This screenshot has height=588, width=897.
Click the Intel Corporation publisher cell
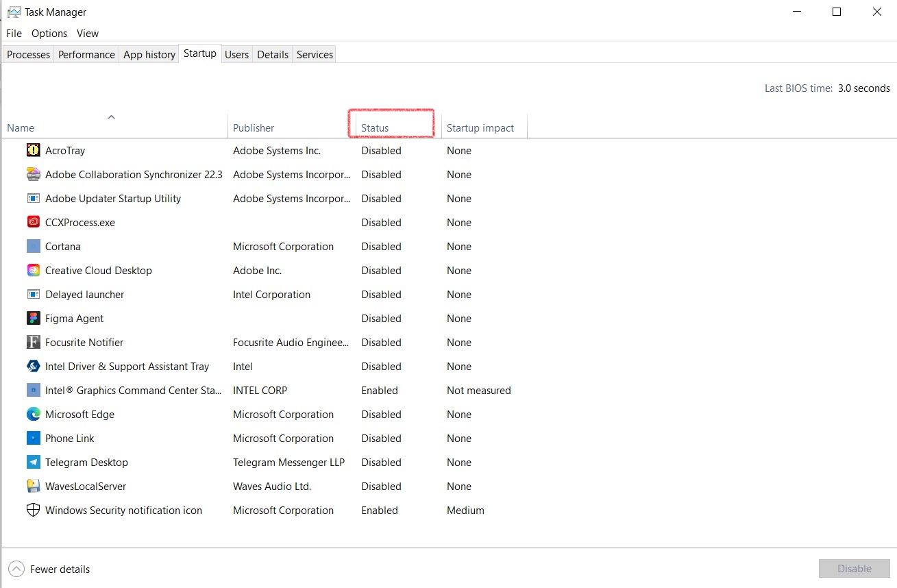[272, 294]
